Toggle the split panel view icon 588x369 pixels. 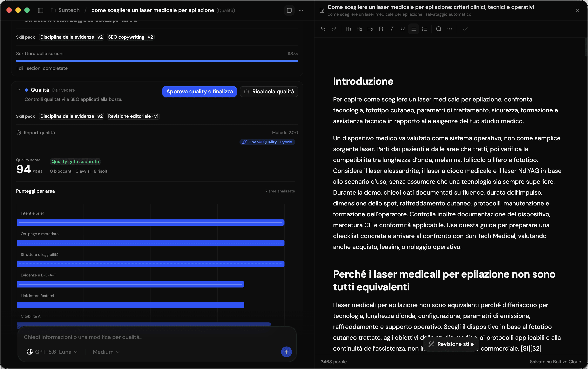pos(289,10)
